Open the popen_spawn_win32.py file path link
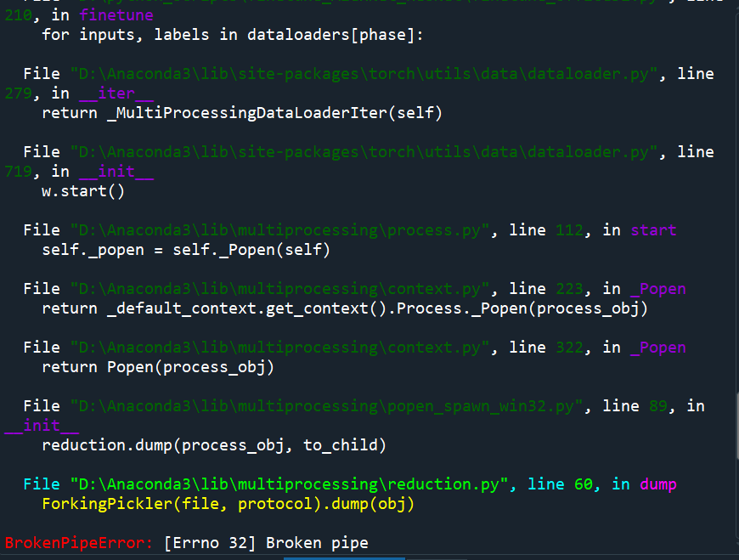The height and width of the screenshot is (560, 739). tap(329, 406)
